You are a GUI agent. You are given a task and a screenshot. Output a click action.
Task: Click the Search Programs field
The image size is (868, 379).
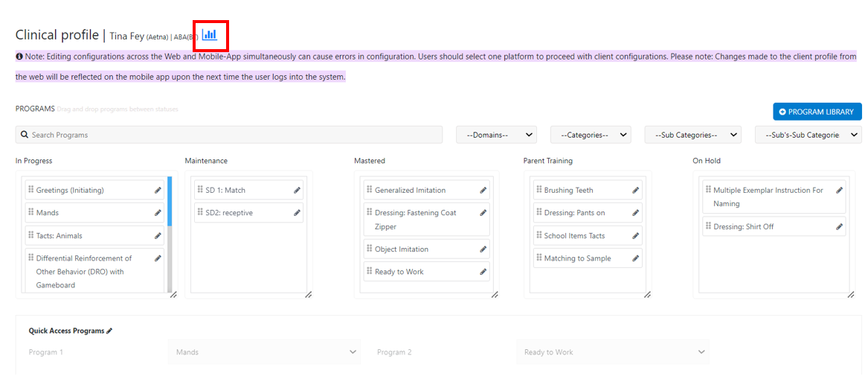[x=232, y=135]
